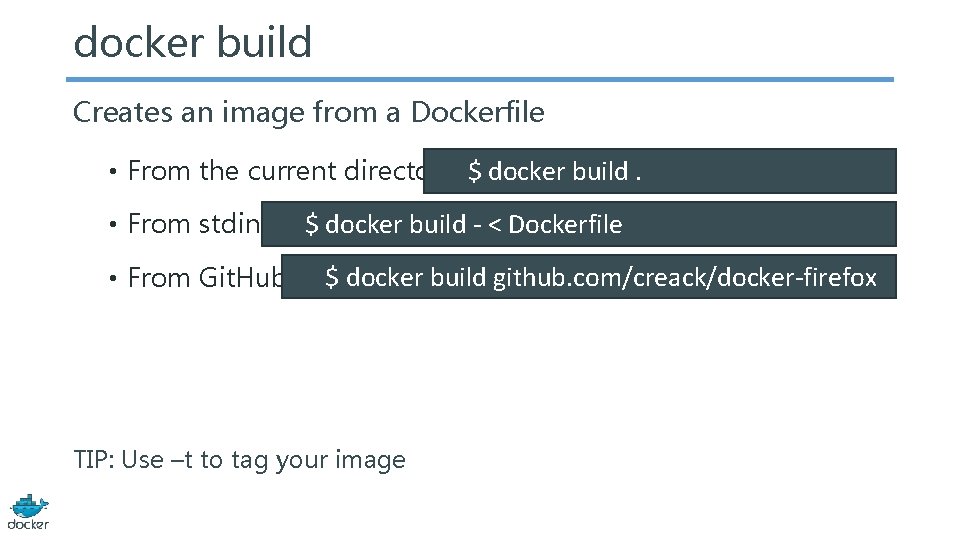This screenshot has width=960, height=540.
Task: Click the '–t' flag in the tip
Action: click(x=182, y=460)
